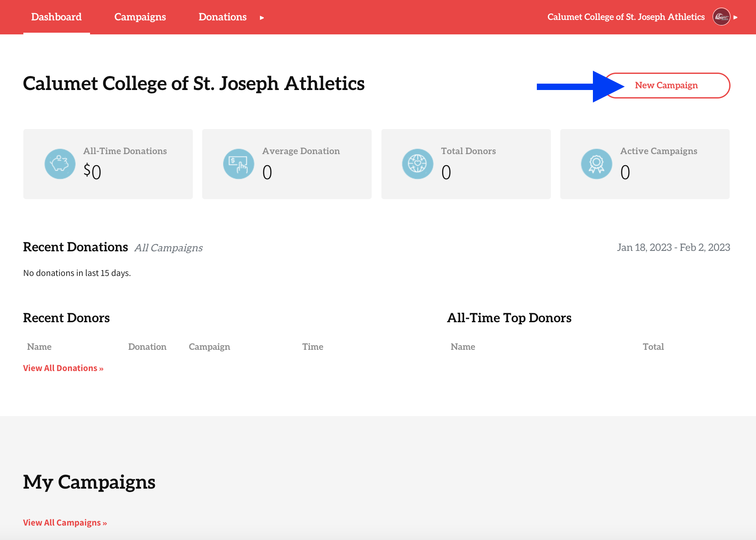This screenshot has height=540, width=756.
Task: Click the Recent Donations heading
Action: (x=76, y=247)
